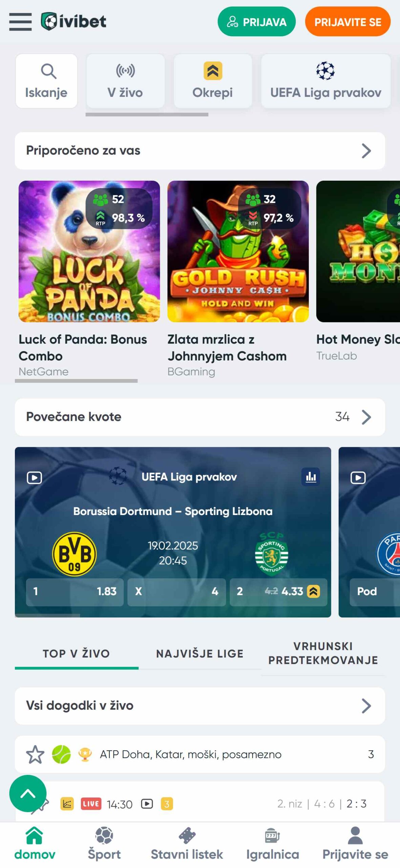
Task: Expand Priporočeno za vas section
Action: click(x=200, y=151)
